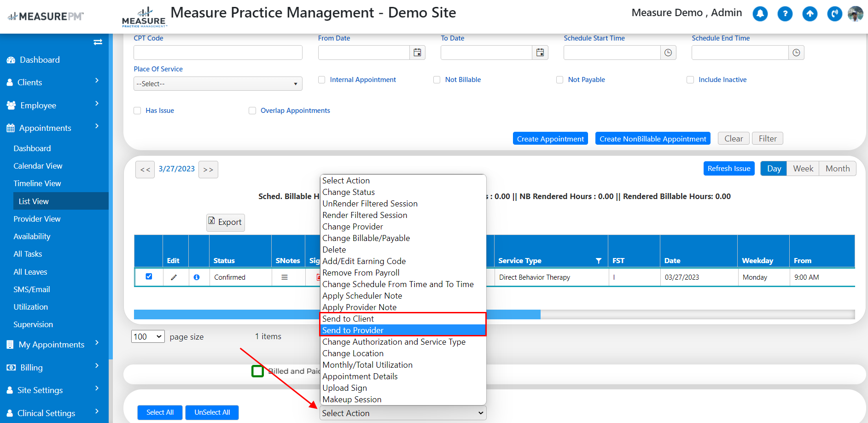Image resolution: width=868 pixels, height=423 pixels.
Task: Click the Site Settings person icon
Action: 10,390
